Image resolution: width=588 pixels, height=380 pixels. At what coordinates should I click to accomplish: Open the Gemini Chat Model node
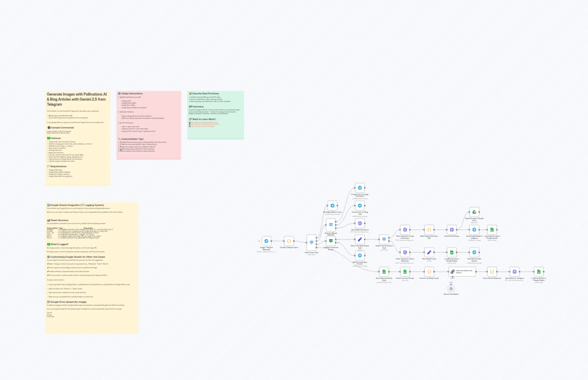451,288
